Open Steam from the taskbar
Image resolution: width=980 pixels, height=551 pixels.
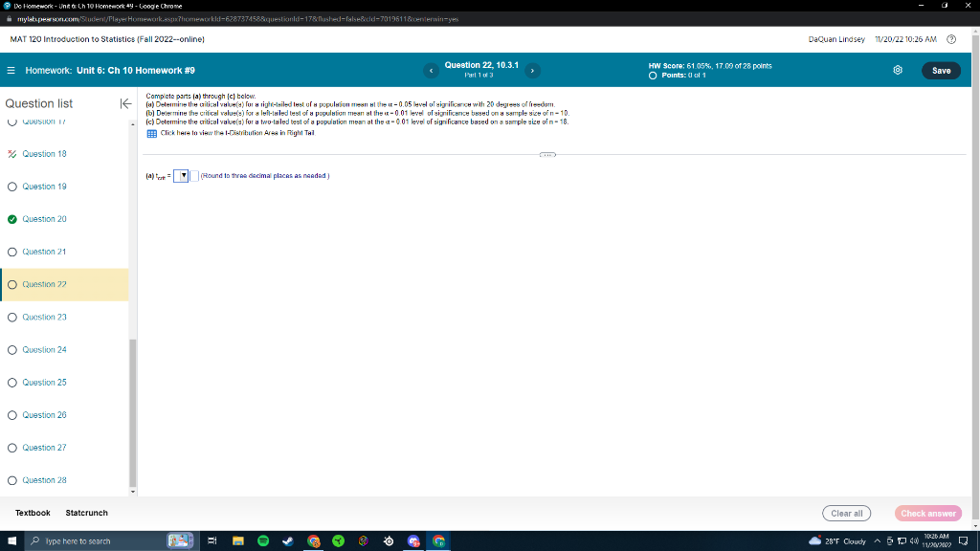[288, 541]
